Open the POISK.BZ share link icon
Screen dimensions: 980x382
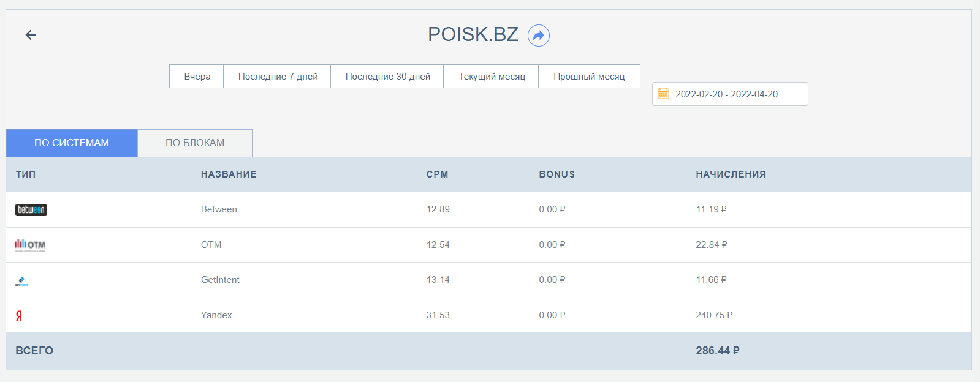point(538,36)
